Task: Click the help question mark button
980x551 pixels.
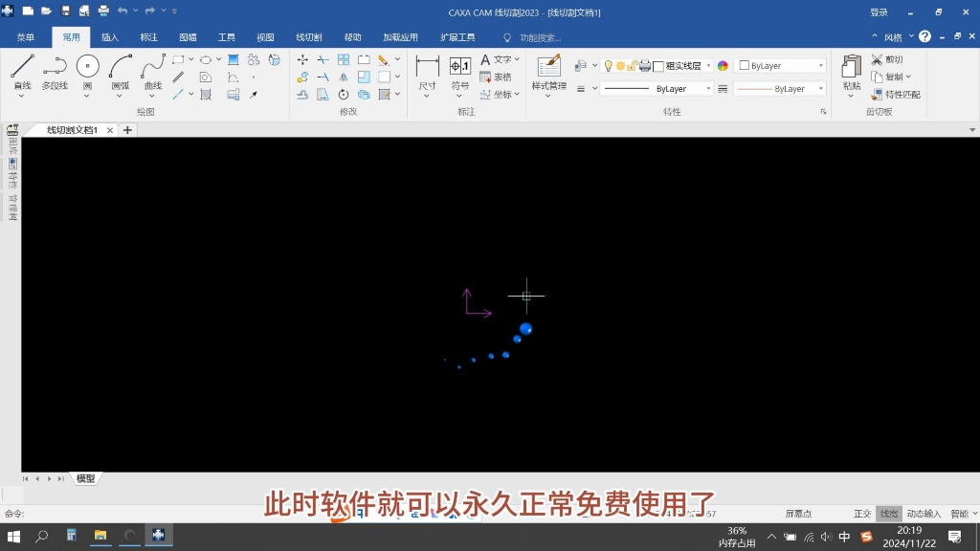Action: tap(925, 37)
